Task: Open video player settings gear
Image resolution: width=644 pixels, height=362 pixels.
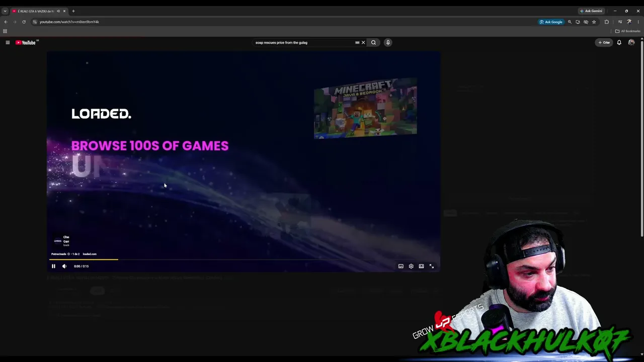Action: 411,266
